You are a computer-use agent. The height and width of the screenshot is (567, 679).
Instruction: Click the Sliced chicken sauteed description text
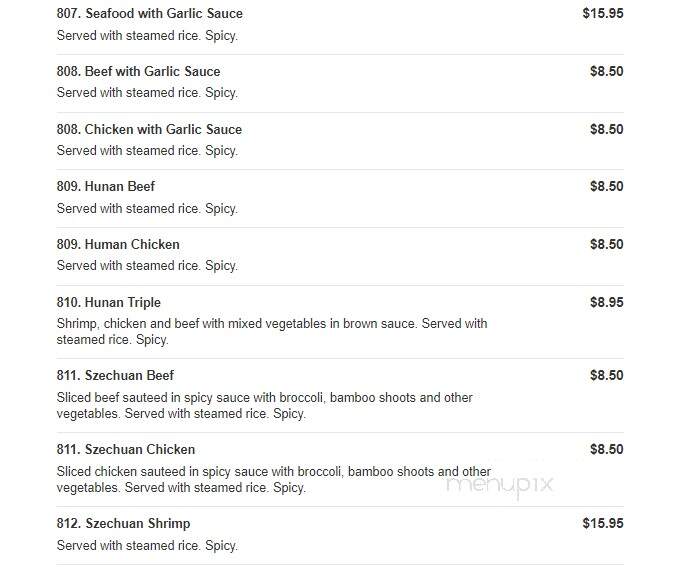click(x=274, y=480)
